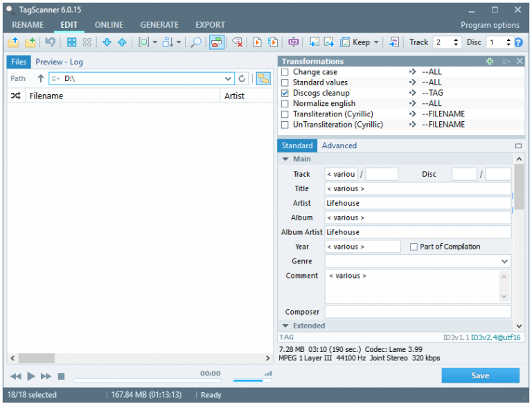This screenshot has height=406, width=532.
Task: Enable the Change case transformation
Action: [x=285, y=72]
